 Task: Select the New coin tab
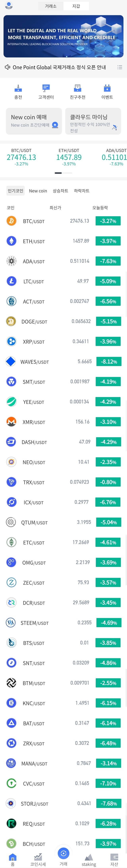click(38, 191)
